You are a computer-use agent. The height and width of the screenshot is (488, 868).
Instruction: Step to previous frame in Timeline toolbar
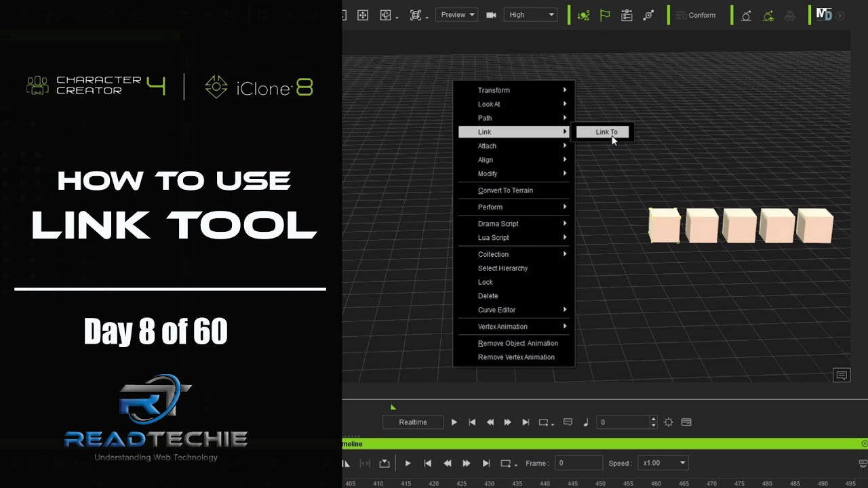tap(447, 463)
